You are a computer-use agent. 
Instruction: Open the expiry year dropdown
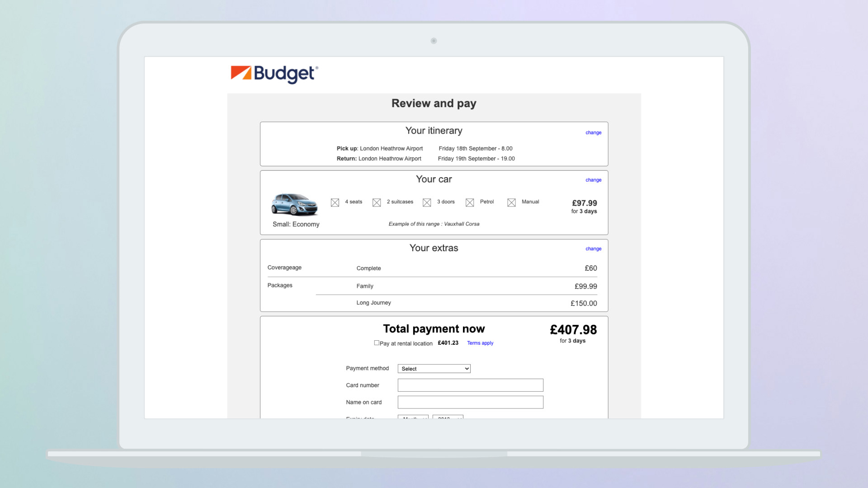[x=448, y=417]
